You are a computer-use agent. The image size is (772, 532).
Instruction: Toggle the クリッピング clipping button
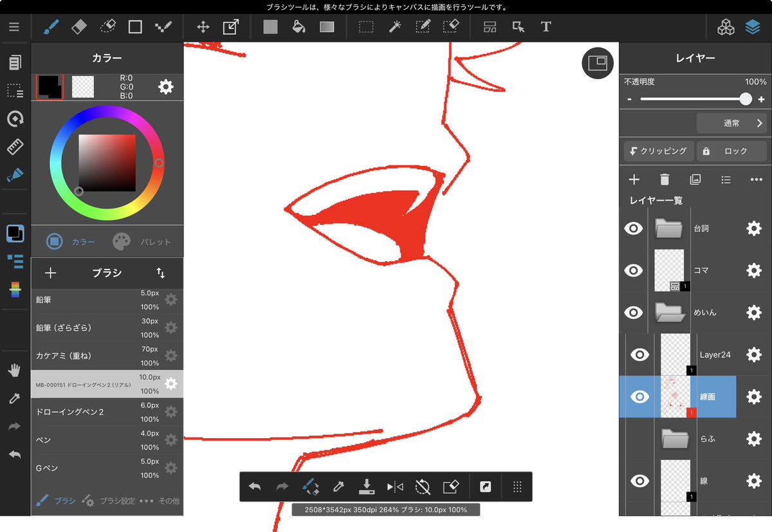point(659,151)
